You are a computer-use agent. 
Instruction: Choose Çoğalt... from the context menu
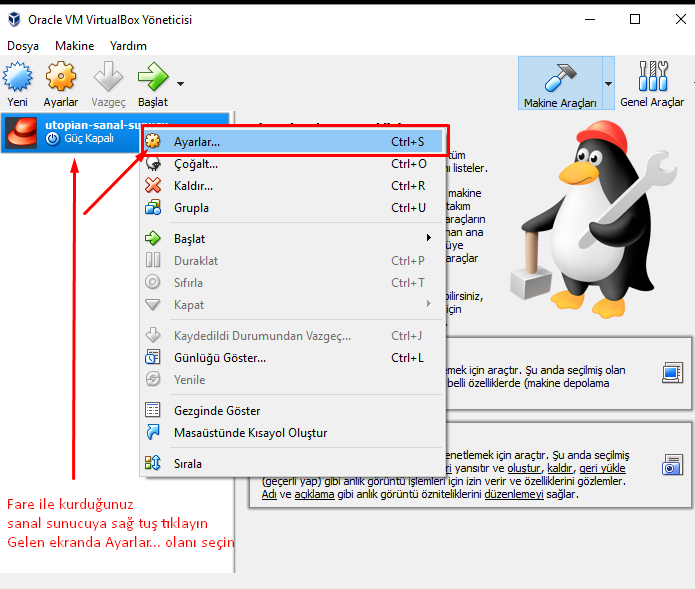(x=293, y=164)
